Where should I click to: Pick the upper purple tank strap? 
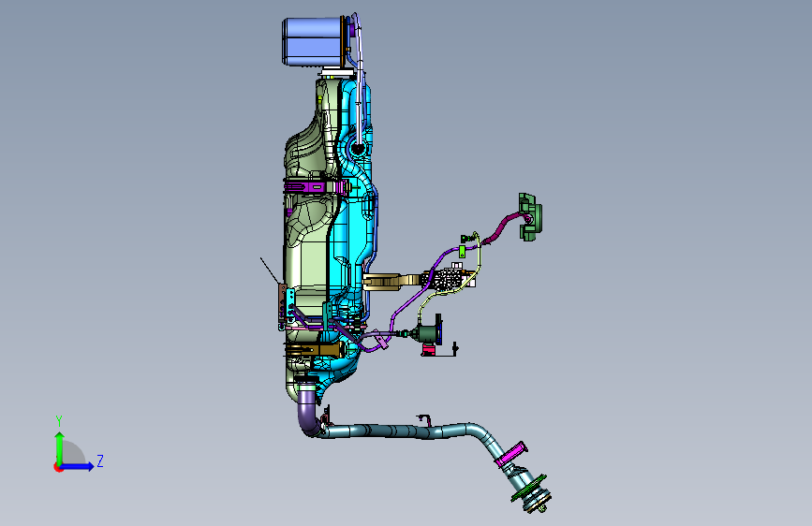tap(315, 187)
